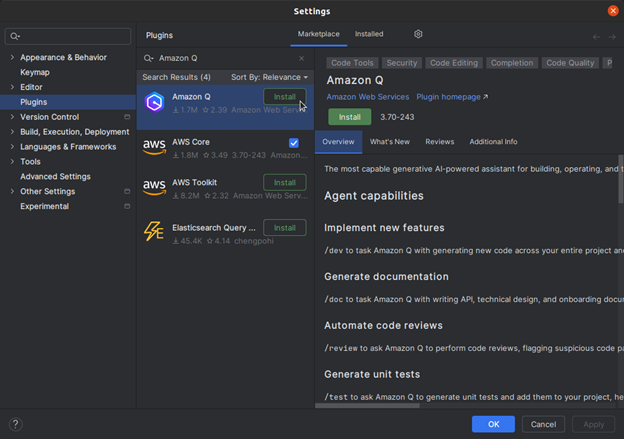Click the Security tag
The width and height of the screenshot is (624, 439).
click(x=402, y=63)
